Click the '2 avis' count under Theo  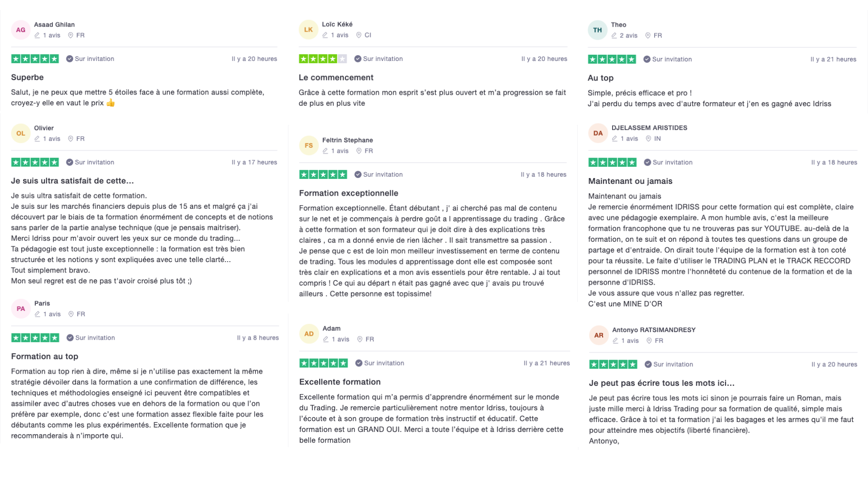pos(628,36)
